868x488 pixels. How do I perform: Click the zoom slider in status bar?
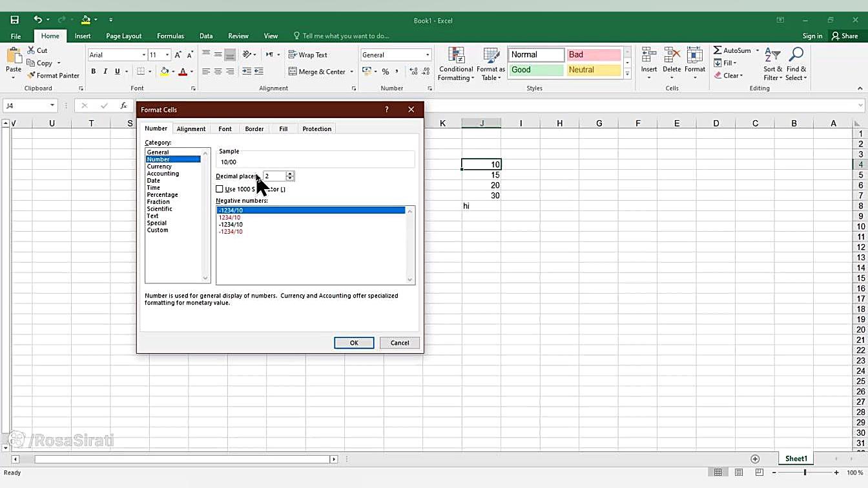coord(805,473)
